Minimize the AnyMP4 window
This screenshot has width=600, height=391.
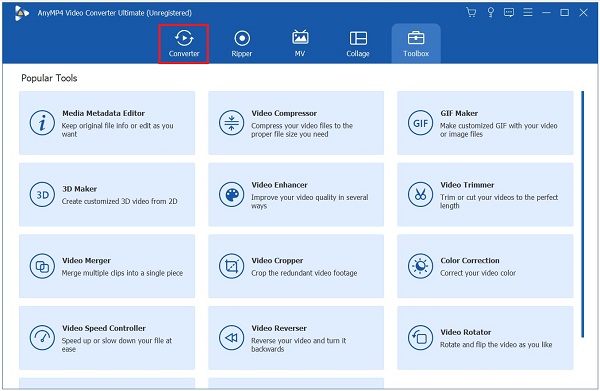pyautogui.click(x=546, y=13)
